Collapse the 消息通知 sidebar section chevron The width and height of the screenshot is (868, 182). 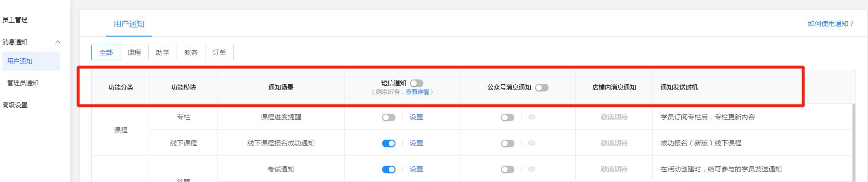coord(57,42)
